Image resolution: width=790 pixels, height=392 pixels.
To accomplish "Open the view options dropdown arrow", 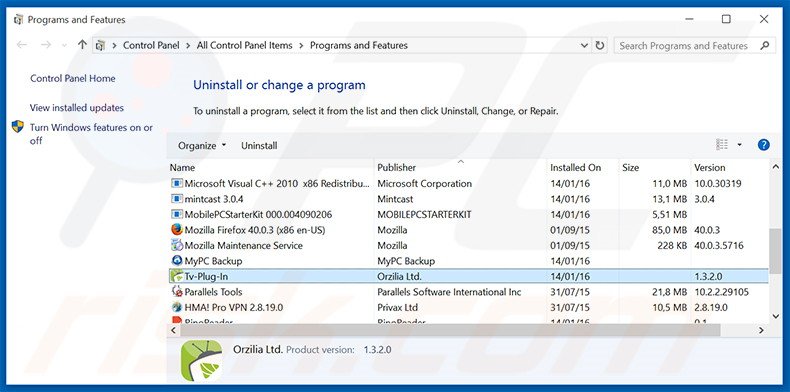I will click(x=740, y=145).
